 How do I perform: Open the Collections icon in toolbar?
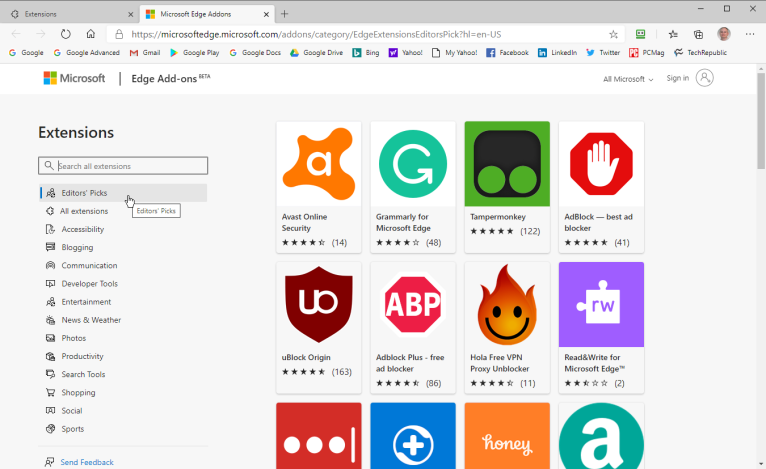coord(698,34)
